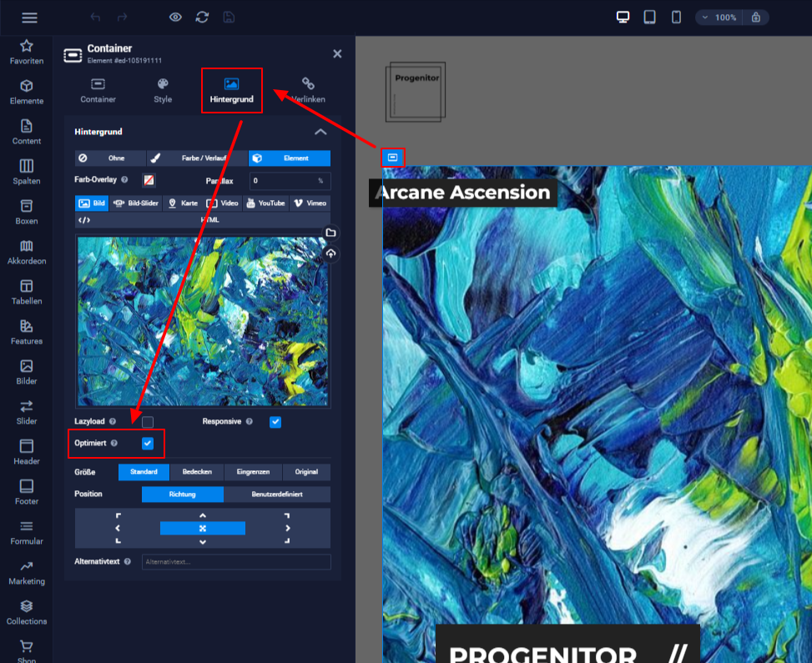812x663 pixels.
Task: Toggle the Responsive checkbox
Action: tap(275, 422)
